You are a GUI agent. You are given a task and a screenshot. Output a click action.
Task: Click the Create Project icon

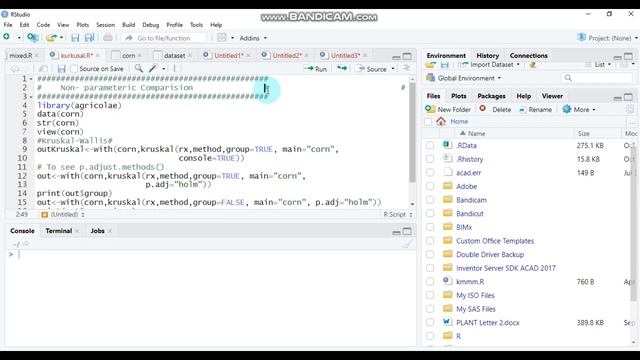(x=33, y=38)
